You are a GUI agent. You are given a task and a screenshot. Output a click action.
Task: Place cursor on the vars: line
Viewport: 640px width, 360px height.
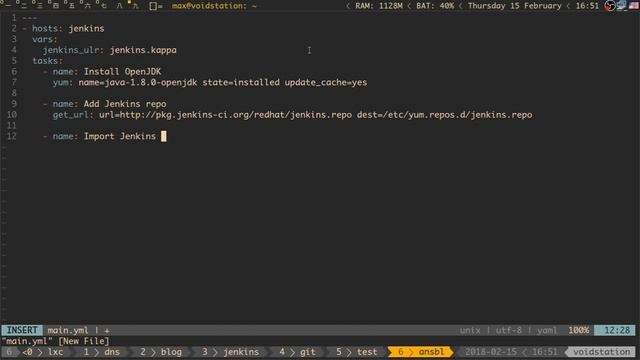45,39
